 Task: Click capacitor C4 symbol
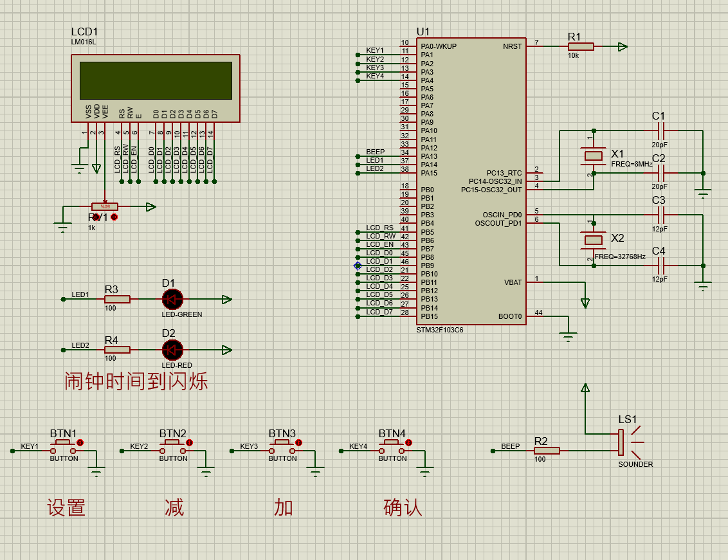point(659,265)
